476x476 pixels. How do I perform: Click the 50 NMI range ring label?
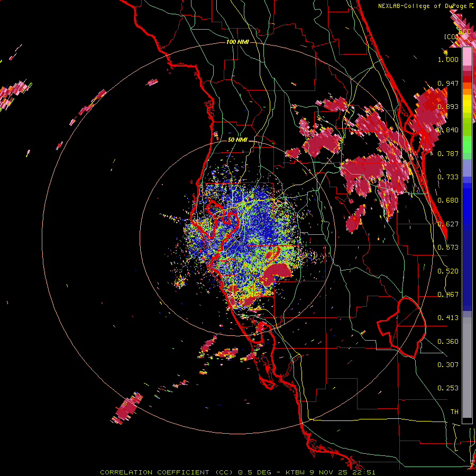[x=237, y=140]
